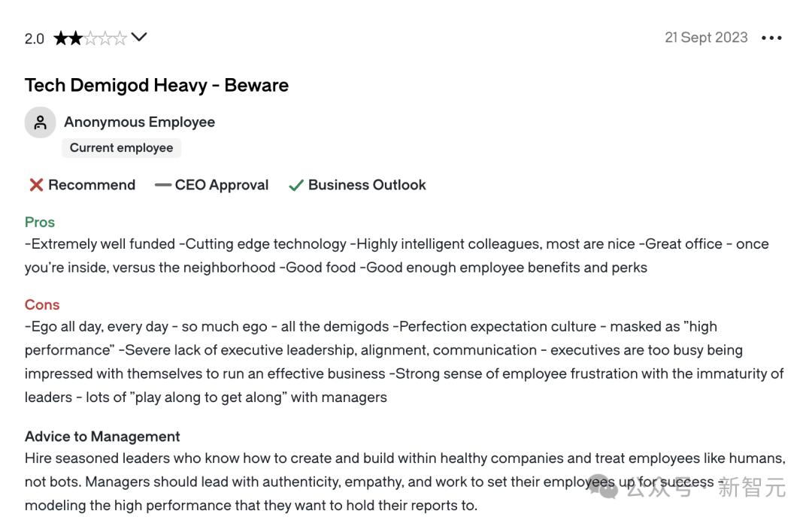
Task: Open the three-dot more options menu
Action: click(x=771, y=38)
